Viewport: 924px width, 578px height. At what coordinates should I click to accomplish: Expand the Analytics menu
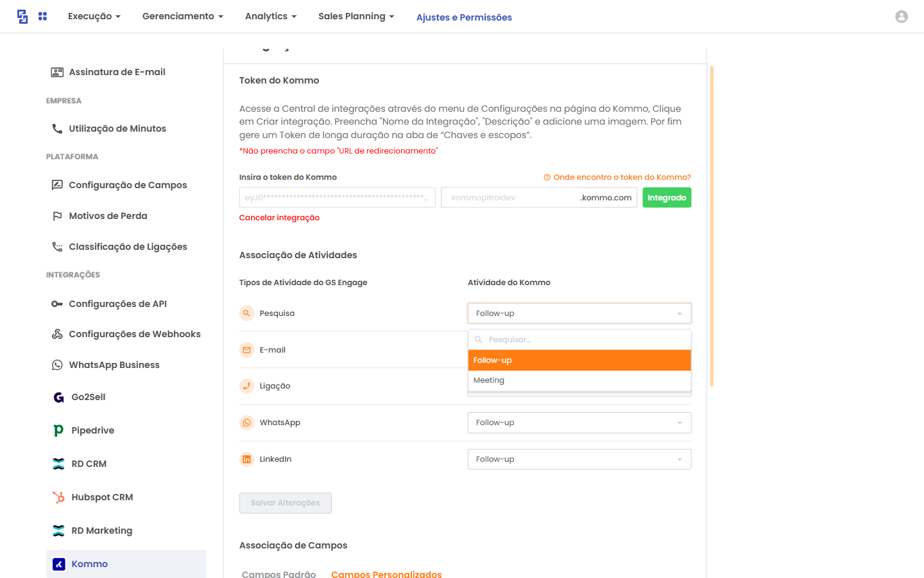coord(271,16)
